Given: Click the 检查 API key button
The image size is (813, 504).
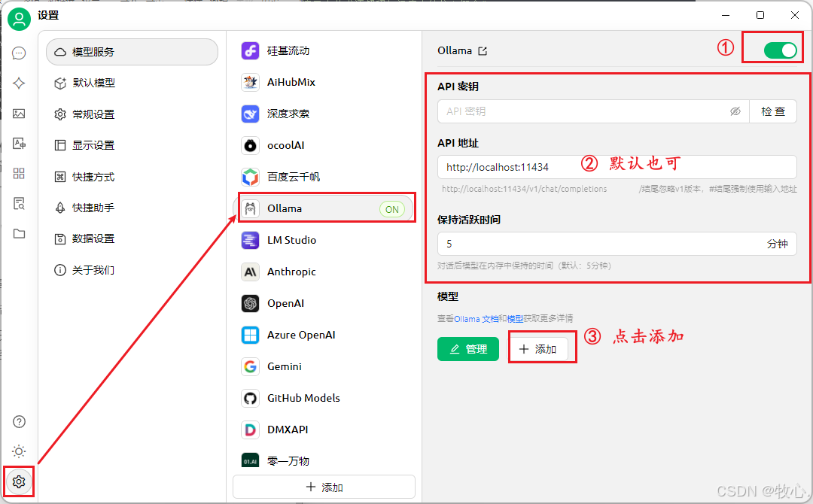Looking at the screenshot, I should pos(773,111).
